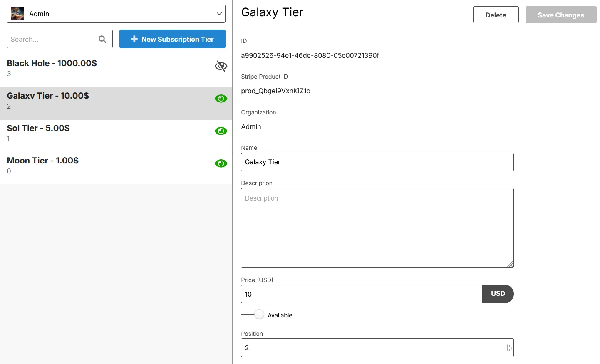Edit the Price (USD) field
The width and height of the screenshot is (600, 364).
point(362,294)
